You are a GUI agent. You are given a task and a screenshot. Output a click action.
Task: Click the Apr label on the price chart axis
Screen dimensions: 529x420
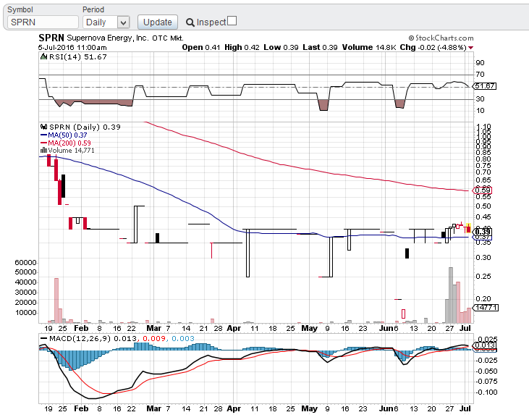(x=234, y=328)
